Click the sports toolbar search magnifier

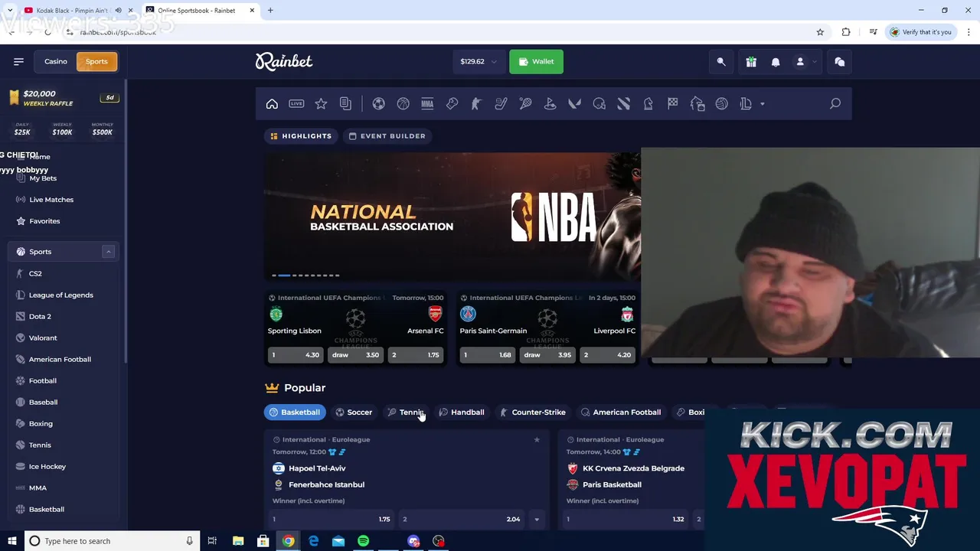(x=835, y=103)
